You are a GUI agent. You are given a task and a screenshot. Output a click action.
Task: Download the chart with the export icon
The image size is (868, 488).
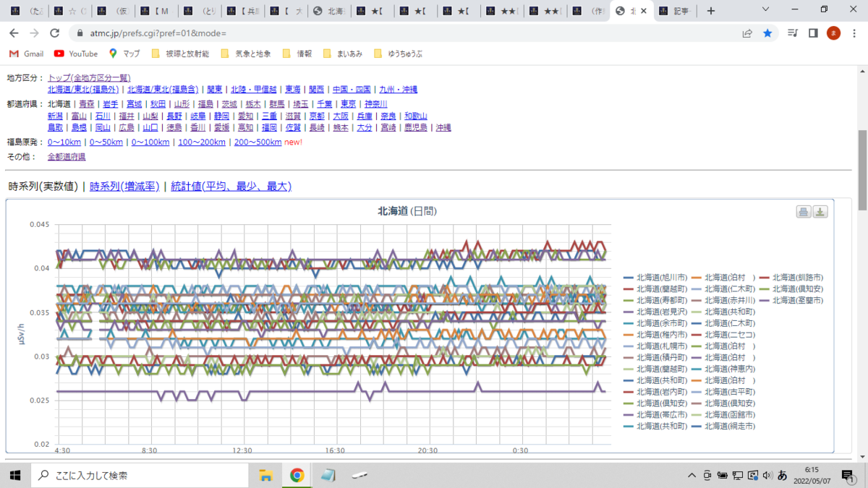pyautogui.click(x=820, y=212)
